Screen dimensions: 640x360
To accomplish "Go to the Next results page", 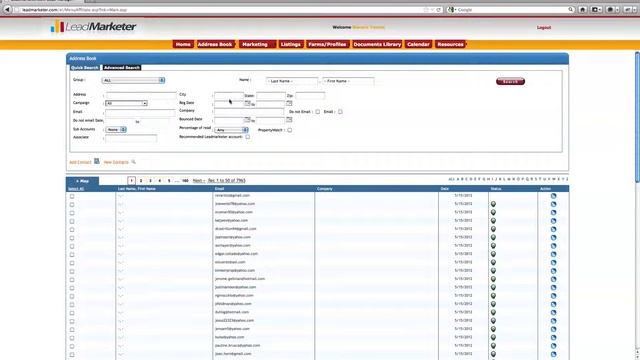I will pyautogui.click(x=198, y=180).
